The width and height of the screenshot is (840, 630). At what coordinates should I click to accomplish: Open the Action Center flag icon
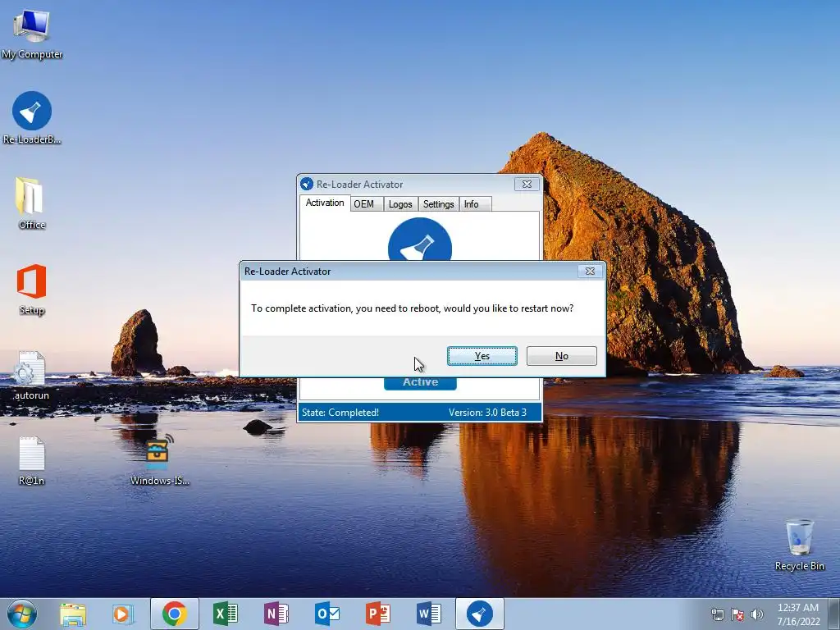coord(737,614)
